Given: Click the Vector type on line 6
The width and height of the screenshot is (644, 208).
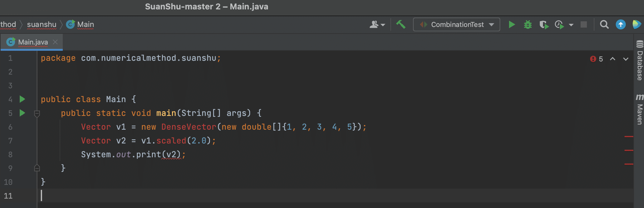Looking at the screenshot, I should pos(96,127).
